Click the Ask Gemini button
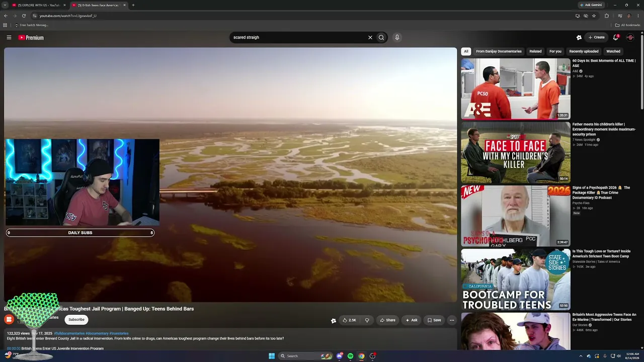The width and height of the screenshot is (644, 362). click(591, 5)
